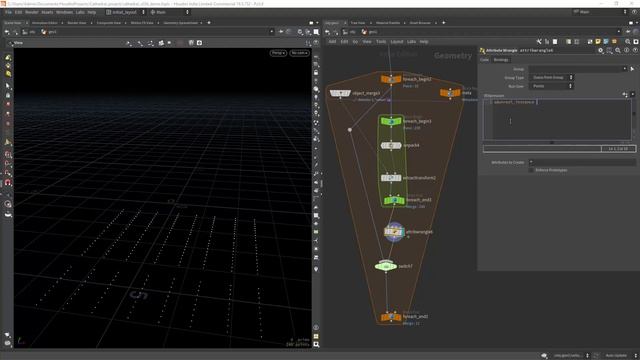Click the VEXpression code editor

point(558,120)
